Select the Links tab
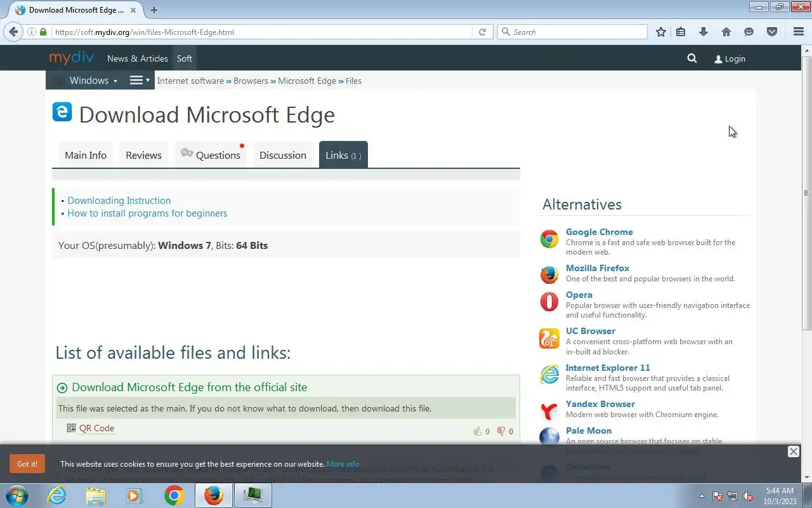 coord(343,155)
